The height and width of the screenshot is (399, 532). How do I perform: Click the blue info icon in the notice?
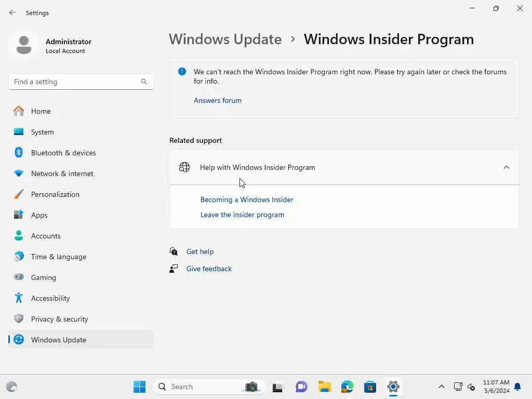pos(182,72)
